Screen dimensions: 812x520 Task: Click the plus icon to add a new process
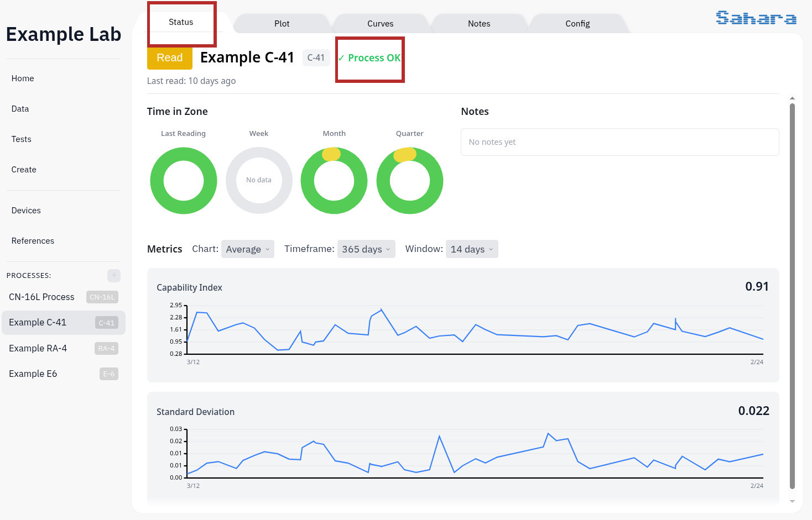(113, 275)
